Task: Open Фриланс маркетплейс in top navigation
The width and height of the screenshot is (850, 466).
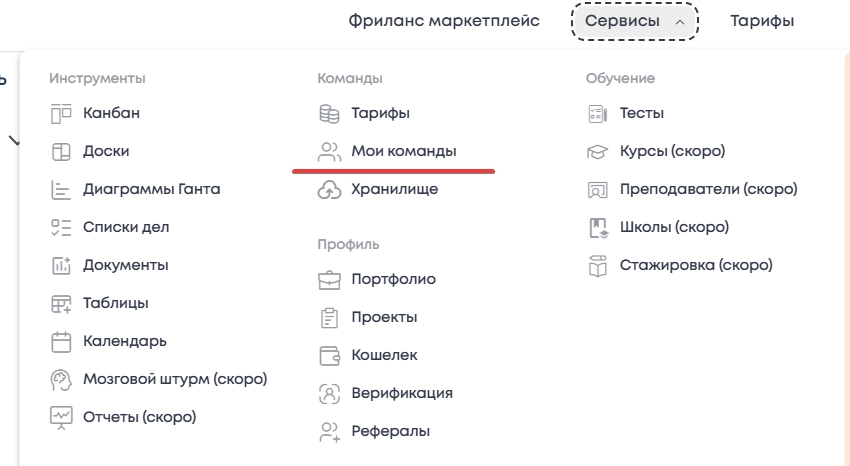Action: [x=444, y=20]
